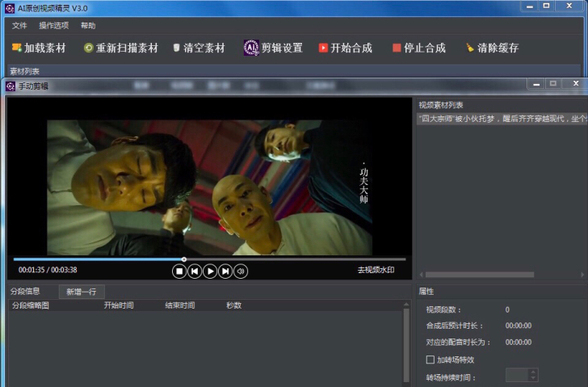Click right arrow of material list scrollbar
Image resolution: width=588 pixels, height=387 pixels.
tap(582, 275)
